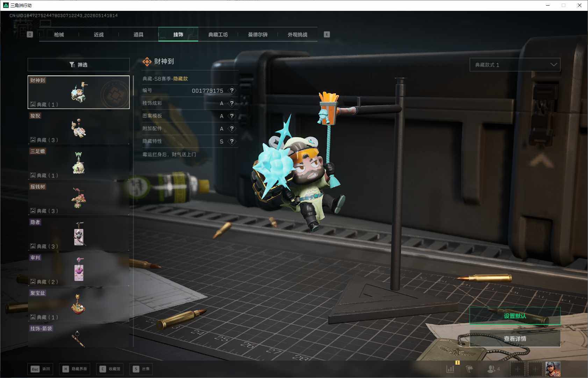Choose the 摇钱树 charm entry
This screenshot has height=378, width=588.
point(79,199)
